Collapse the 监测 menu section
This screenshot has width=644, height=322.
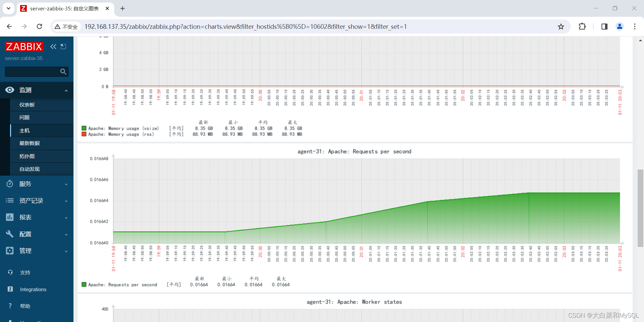[x=66, y=90]
